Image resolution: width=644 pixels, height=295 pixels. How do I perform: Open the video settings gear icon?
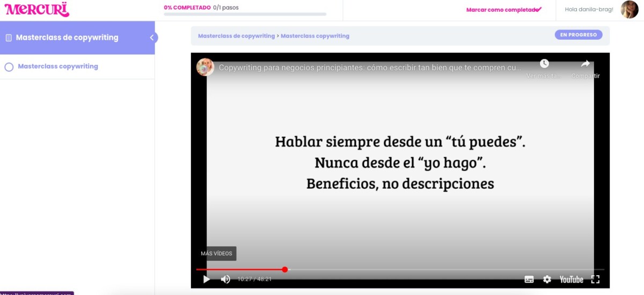point(547,279)
